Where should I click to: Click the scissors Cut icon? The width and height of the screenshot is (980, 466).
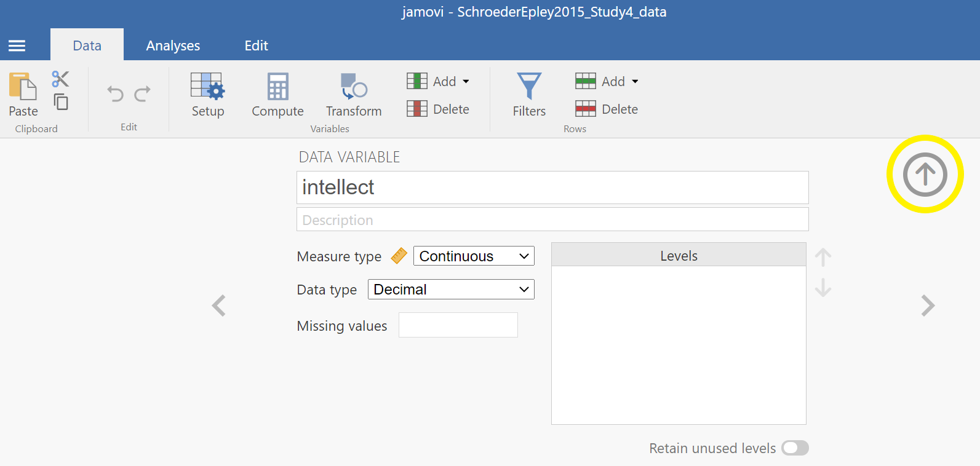coord(60,79)
